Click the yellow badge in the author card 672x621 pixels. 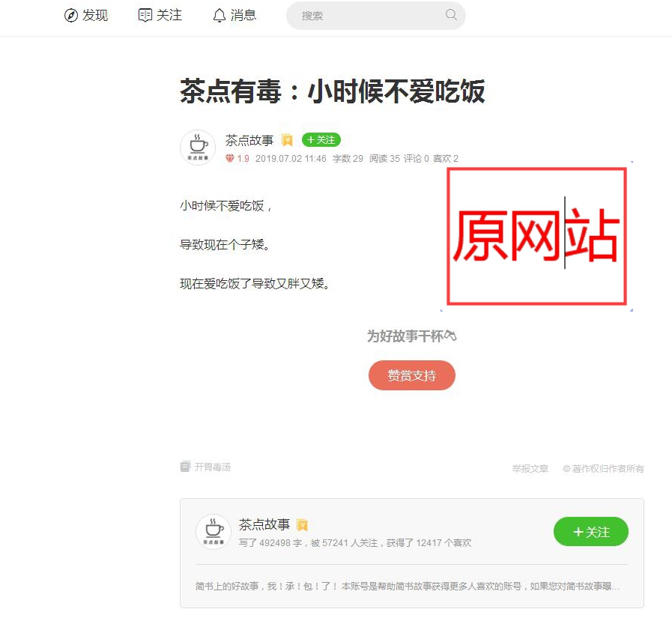(302, 525)
